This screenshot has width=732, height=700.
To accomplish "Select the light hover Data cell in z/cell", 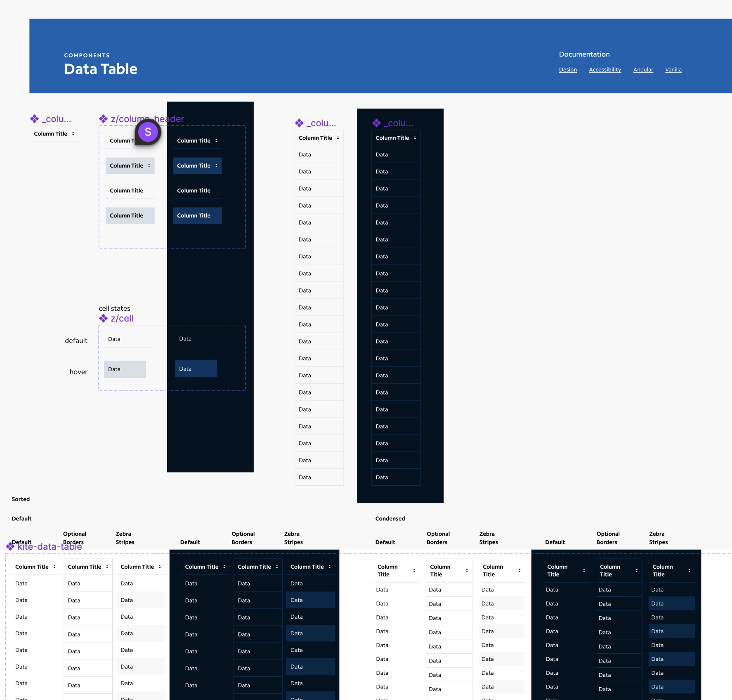I will [x=125, y=369].
